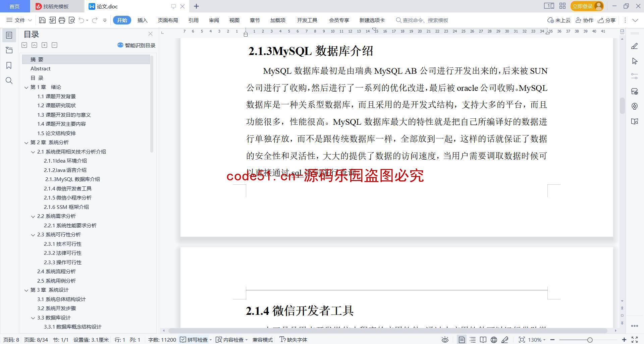The image size is (644, 344).
Task: Switch to outline view icon
Action: (473, 340)
